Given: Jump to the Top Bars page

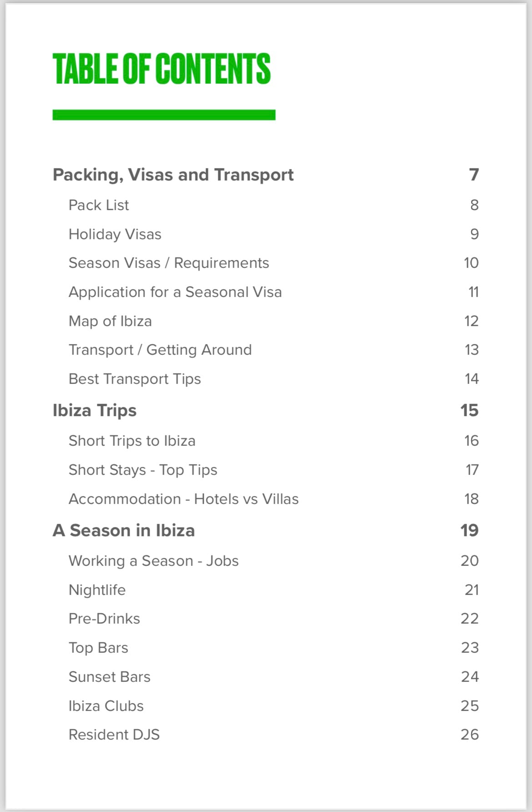Looking at the screenshot, I should [98, 648].
